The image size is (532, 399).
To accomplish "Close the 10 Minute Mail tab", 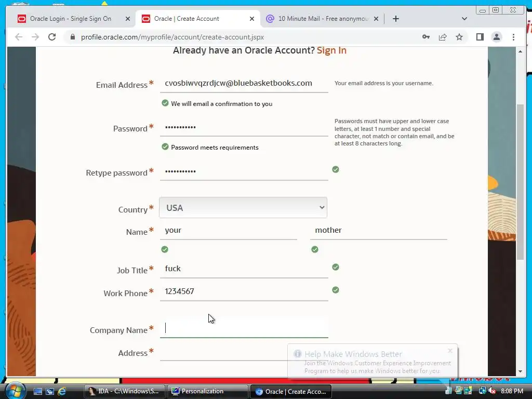I will [376, 19].
